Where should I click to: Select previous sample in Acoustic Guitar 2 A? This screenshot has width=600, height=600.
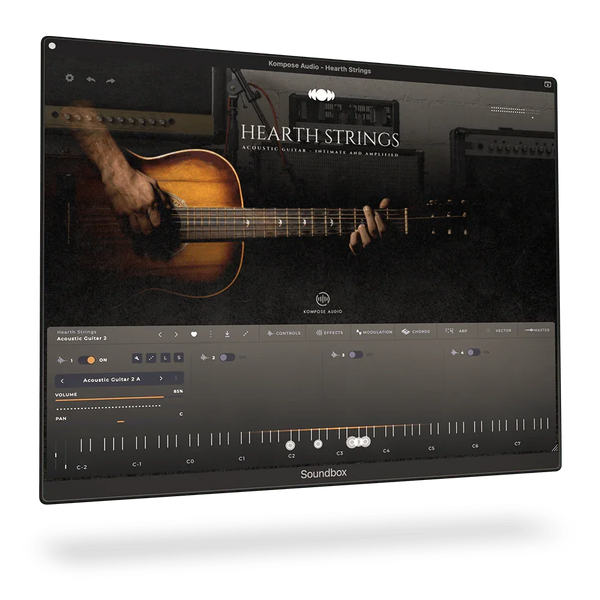[62, 381]
